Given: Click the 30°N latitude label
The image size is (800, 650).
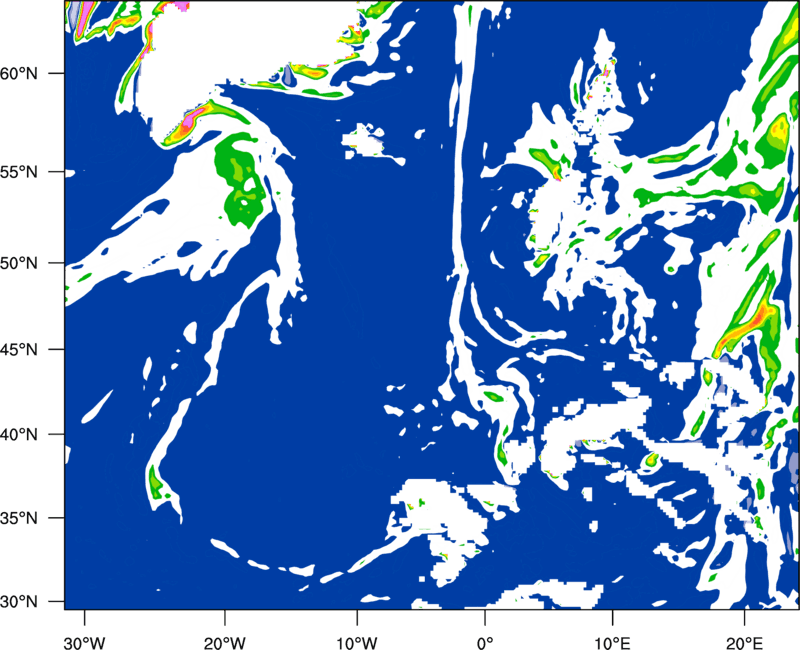Looking at the screenshot, I should [x=19, y=602].
